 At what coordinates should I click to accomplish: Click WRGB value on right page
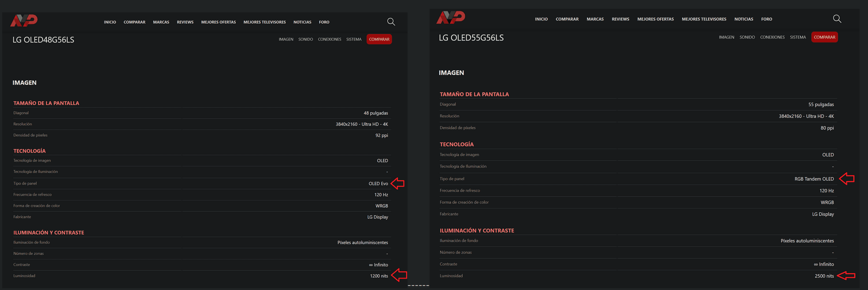coord(827,202)
